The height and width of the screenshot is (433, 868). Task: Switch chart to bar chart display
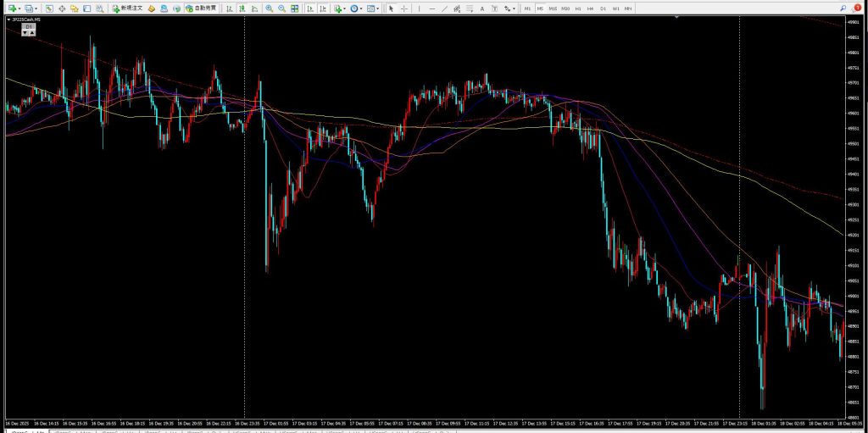(230, 8)
